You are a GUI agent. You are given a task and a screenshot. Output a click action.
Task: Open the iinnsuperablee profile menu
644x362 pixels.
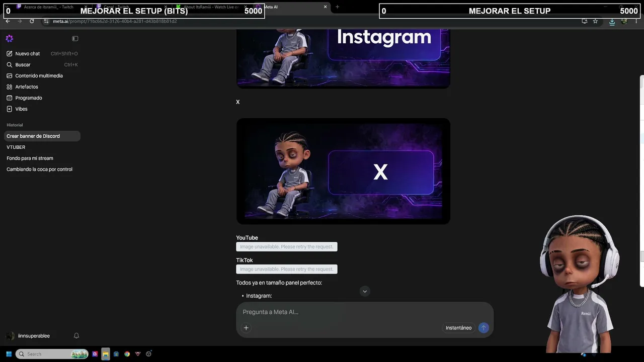(x=28, y=336)
